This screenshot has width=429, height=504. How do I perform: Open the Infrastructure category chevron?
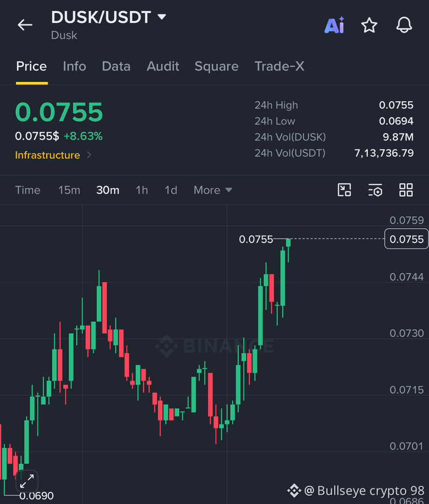[89, 155]
